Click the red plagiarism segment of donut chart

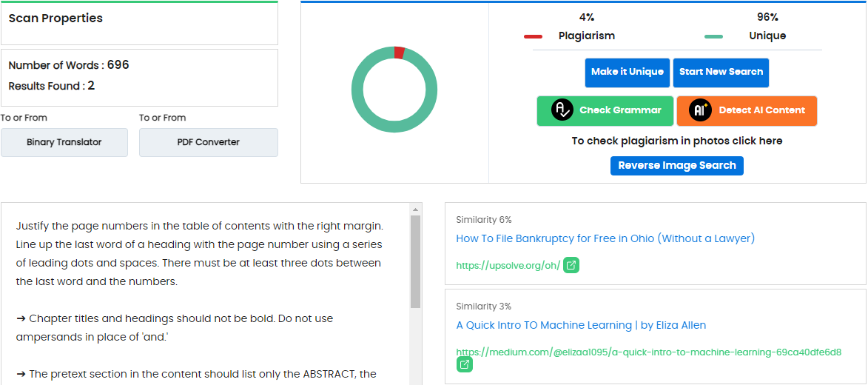pyautogui.click(x=399, y=53)
